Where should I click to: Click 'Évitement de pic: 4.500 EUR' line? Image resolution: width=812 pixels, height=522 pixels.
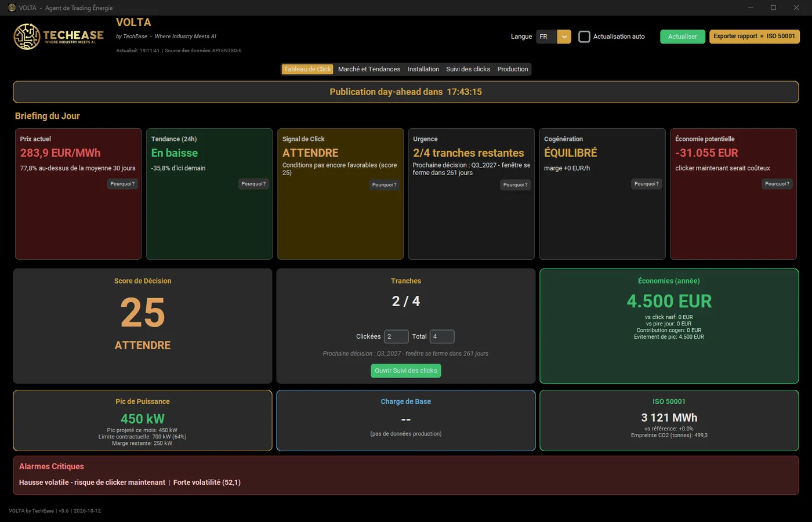click(669, 337)
